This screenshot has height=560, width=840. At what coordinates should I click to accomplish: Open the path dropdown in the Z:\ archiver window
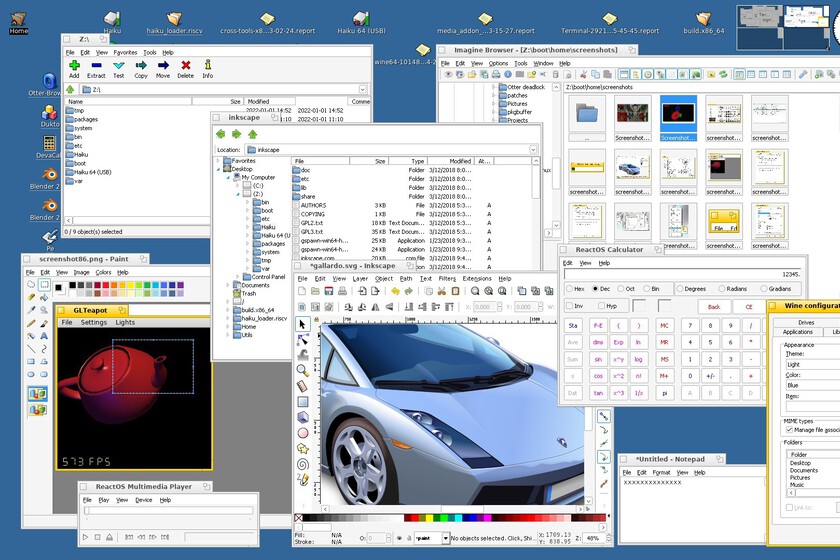click(x=363, y=89)
